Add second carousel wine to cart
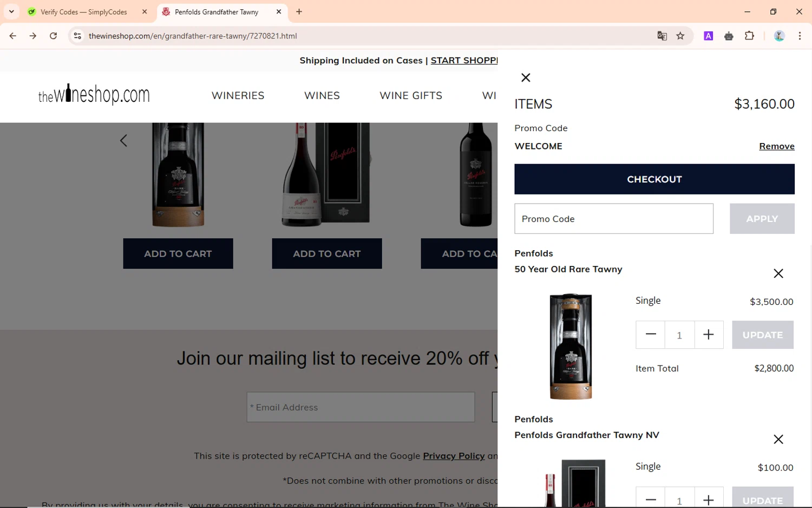The width and height of the screenshot is (812, 508). point(326,253)
